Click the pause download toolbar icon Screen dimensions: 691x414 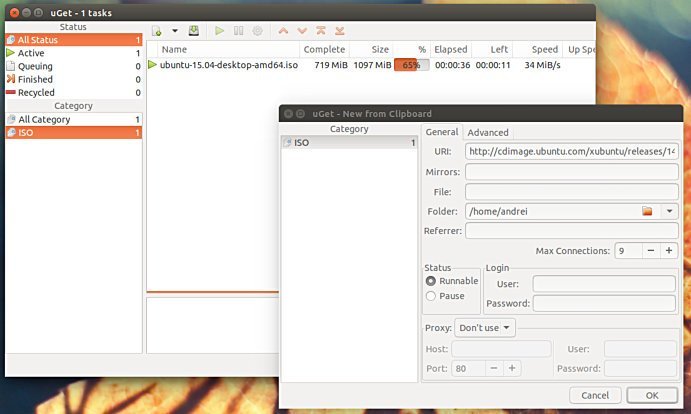click(x=238, y=30)
